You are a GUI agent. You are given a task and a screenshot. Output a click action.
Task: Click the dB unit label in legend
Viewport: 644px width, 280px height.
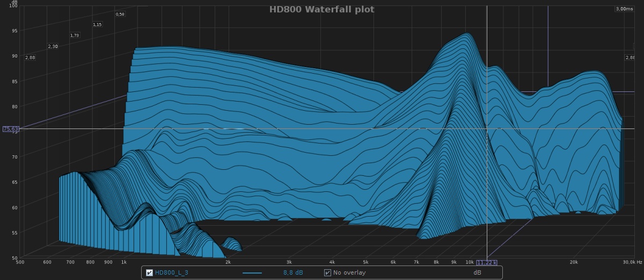click(x=477, y=272)
